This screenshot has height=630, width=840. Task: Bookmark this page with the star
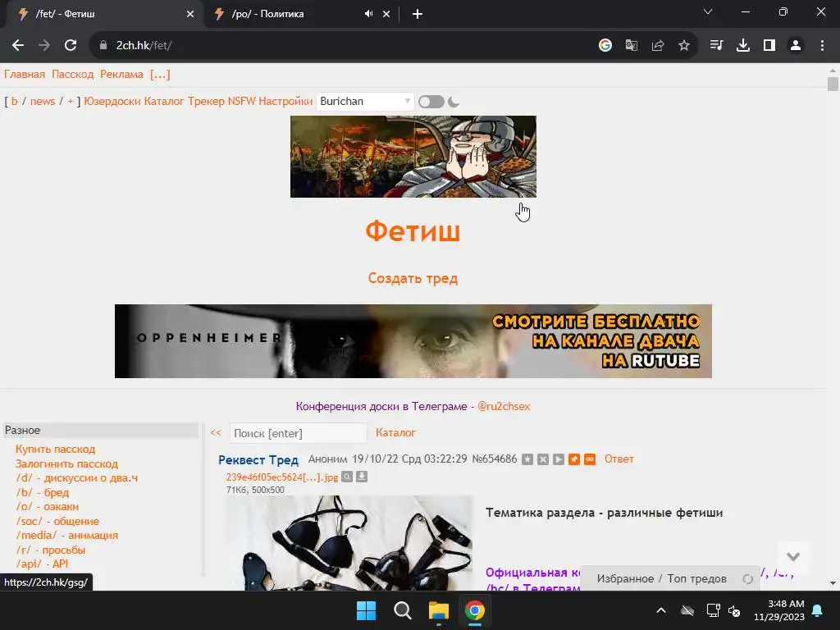click(x=684, y=46)
